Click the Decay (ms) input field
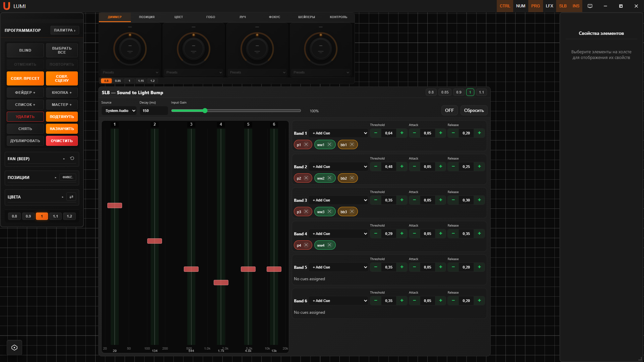This screenshot has width=644, height=362. point(154,111)
